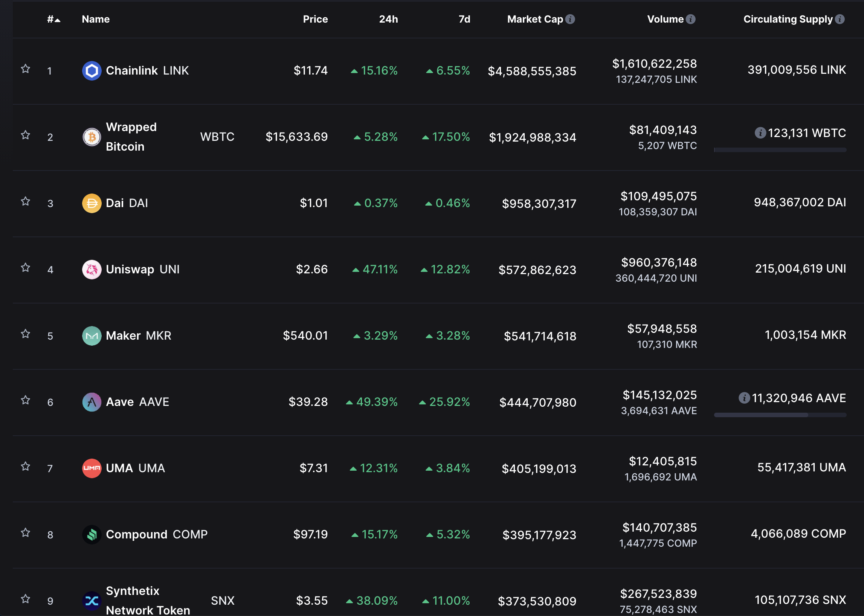
Task: Toggle watchlist star for Aave
Action: coord(26,400)
